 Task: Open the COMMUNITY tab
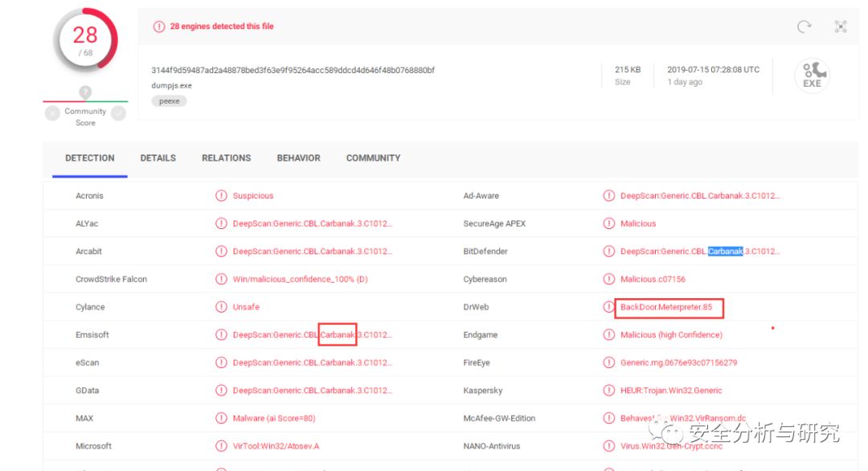tap(373, 158)
